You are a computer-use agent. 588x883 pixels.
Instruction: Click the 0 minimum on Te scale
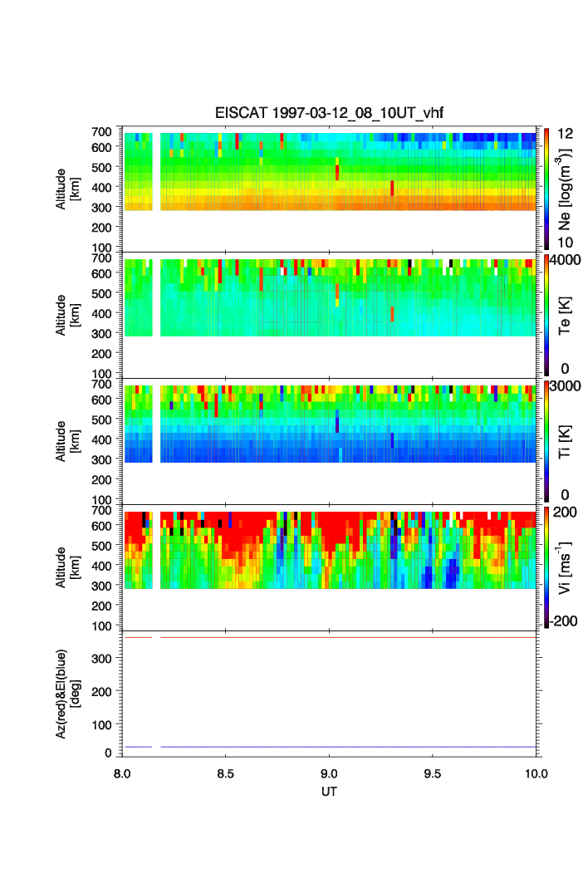coord(565,369)
